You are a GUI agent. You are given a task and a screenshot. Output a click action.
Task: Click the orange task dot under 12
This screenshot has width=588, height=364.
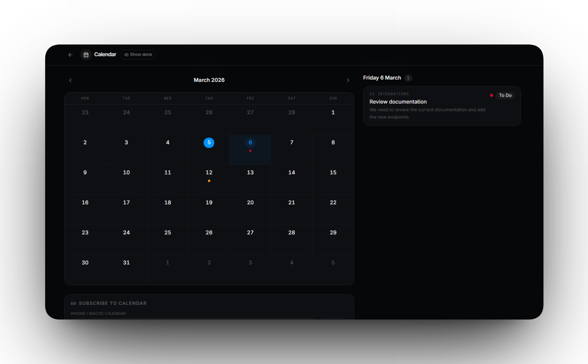coord(209,181)
